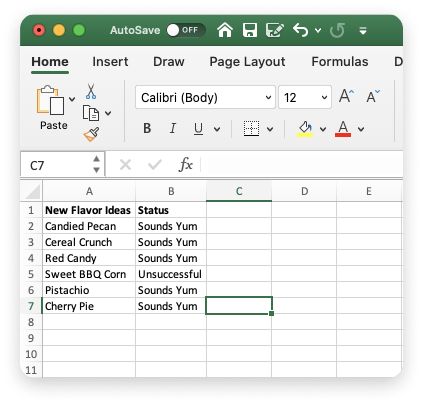Click the Increase Font Size icon
The image size is (423, 404).
click(x=346, y=96)
